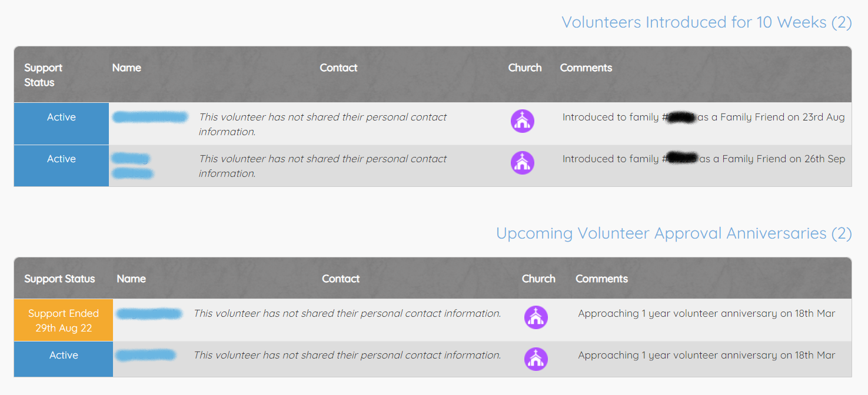The image size is (868, 395).
Task: Click the Upcoming Volunteer Approval Anniversaries heading
Action: 673,233
